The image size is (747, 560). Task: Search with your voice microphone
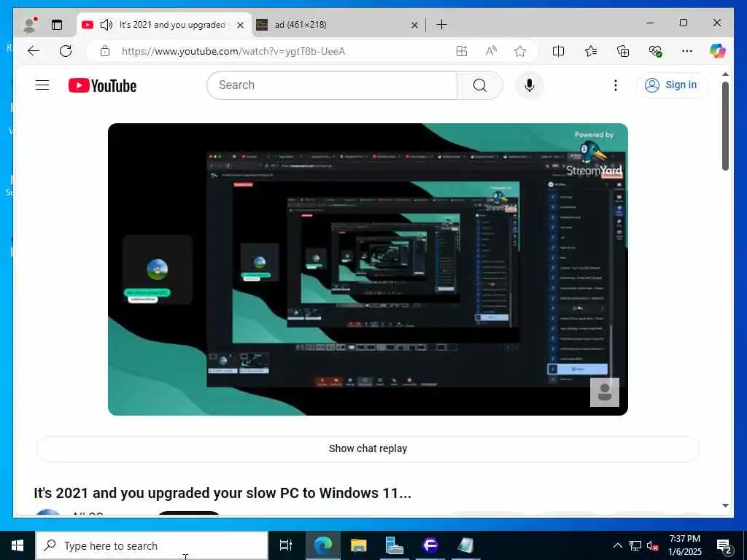(530, 85)
